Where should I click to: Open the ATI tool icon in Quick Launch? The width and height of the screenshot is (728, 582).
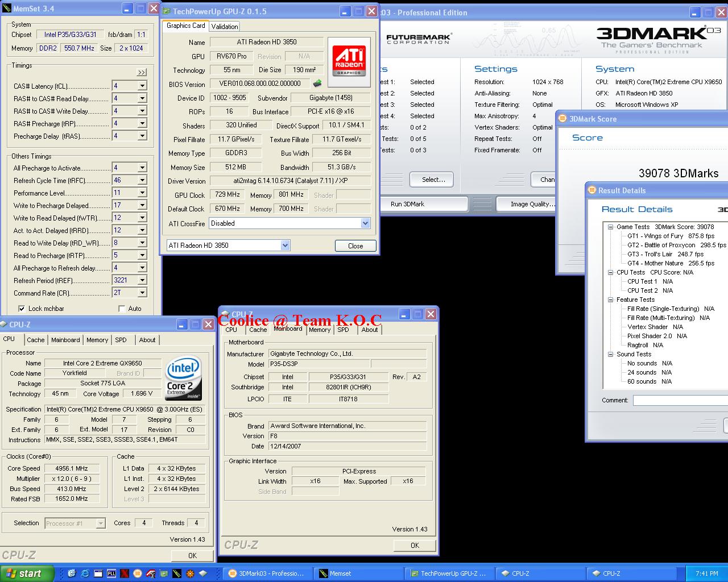click(151, 573)
